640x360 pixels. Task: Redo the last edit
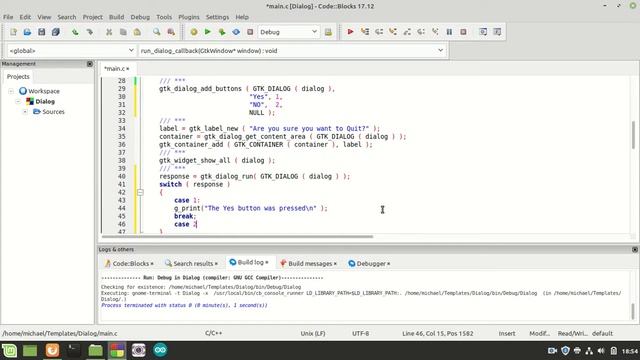point(89,32)
